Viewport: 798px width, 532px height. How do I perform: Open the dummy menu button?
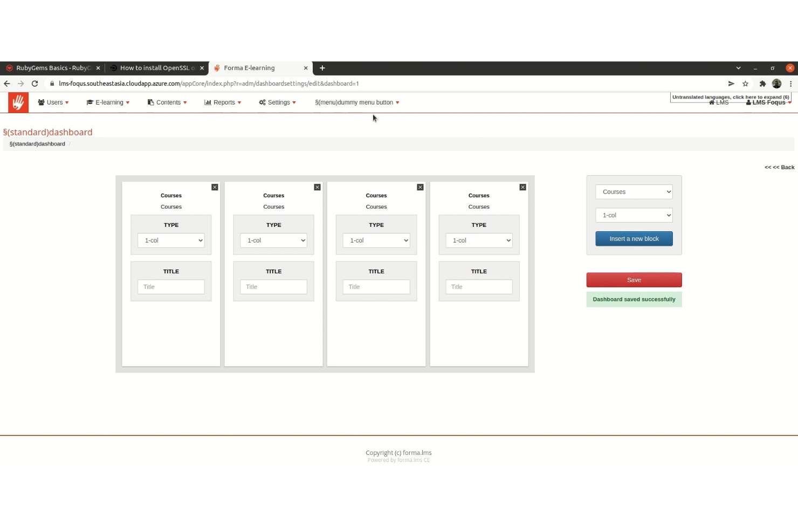356,102
